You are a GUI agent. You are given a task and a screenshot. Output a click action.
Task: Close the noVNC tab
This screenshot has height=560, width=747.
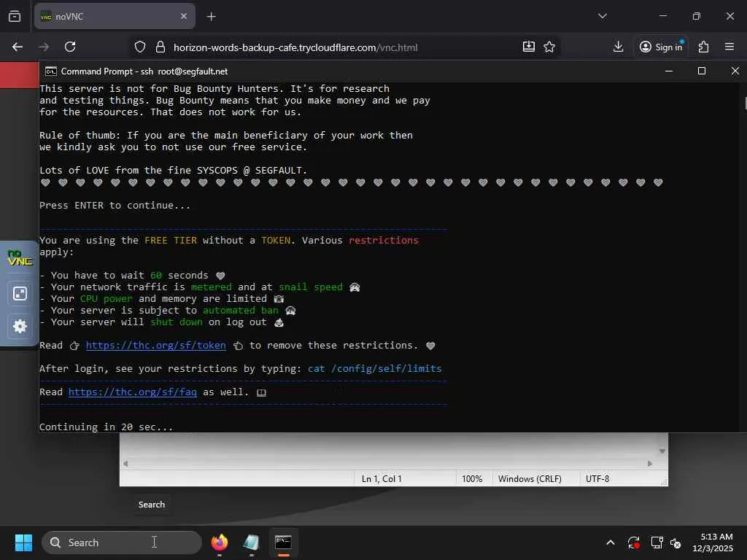(x=184, y=16)
